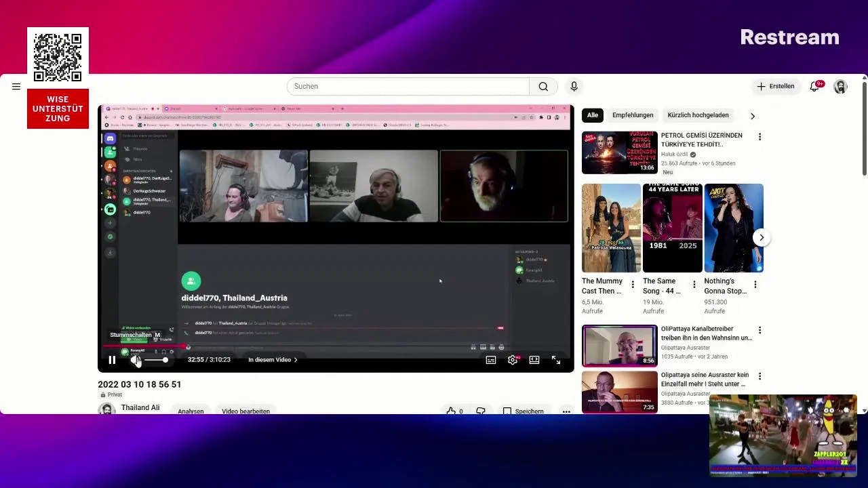Save video with the Speichern button
This screenshot has height=488, width=868.
coord(523,411)
